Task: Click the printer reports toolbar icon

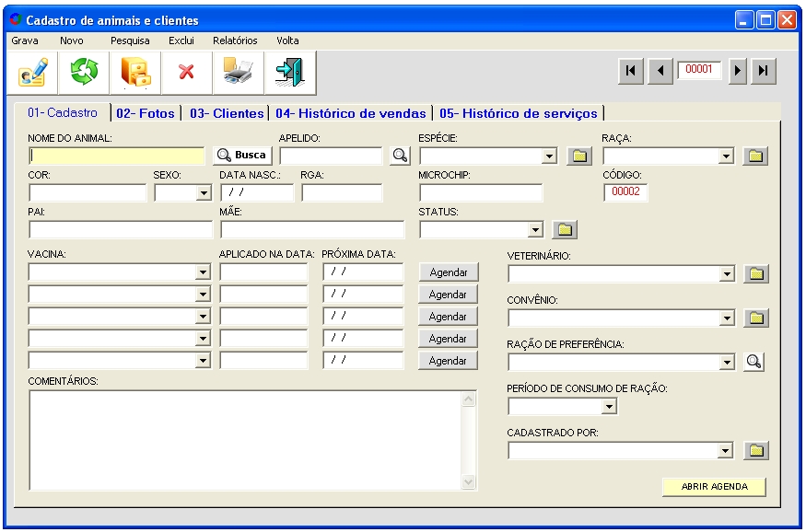Action: 239,72
